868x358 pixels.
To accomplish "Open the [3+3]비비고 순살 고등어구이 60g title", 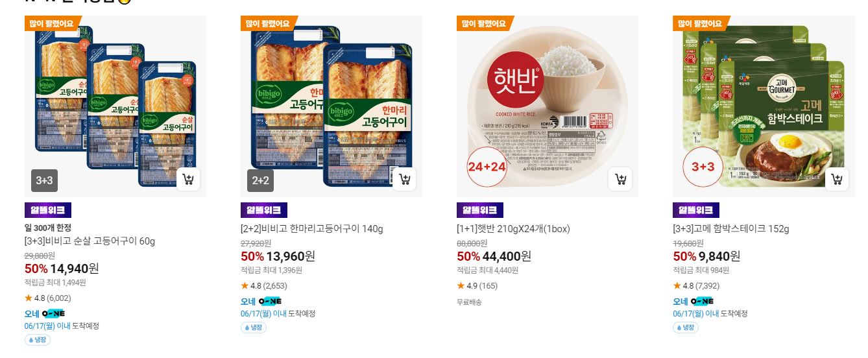I will [90, 241].
